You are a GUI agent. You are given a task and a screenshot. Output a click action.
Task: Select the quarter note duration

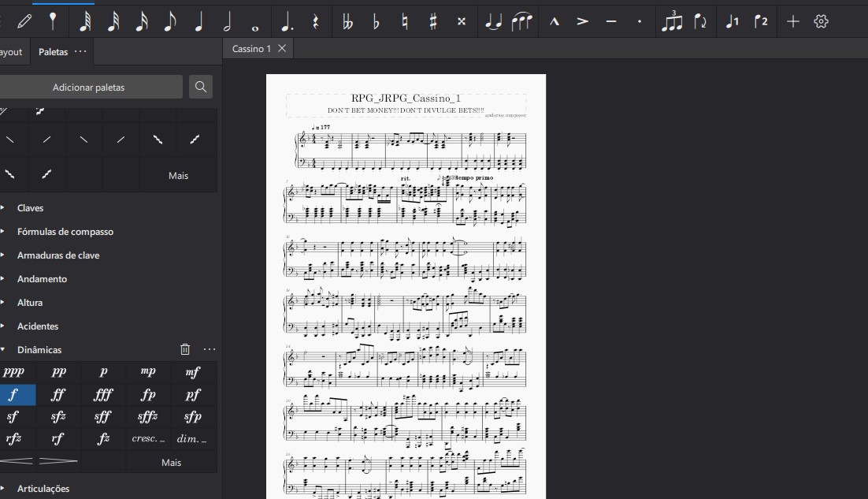[198, 21]
